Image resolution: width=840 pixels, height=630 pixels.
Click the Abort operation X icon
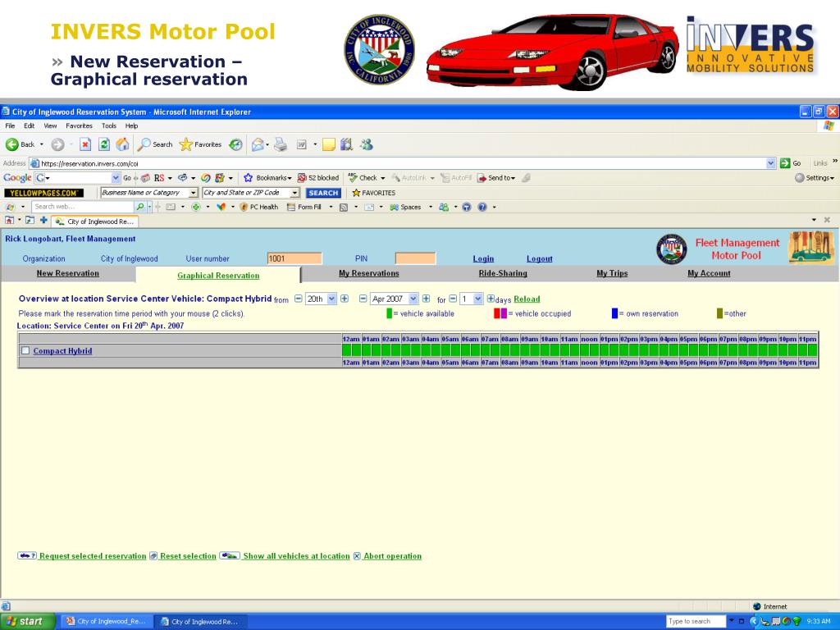click(357, 556)
